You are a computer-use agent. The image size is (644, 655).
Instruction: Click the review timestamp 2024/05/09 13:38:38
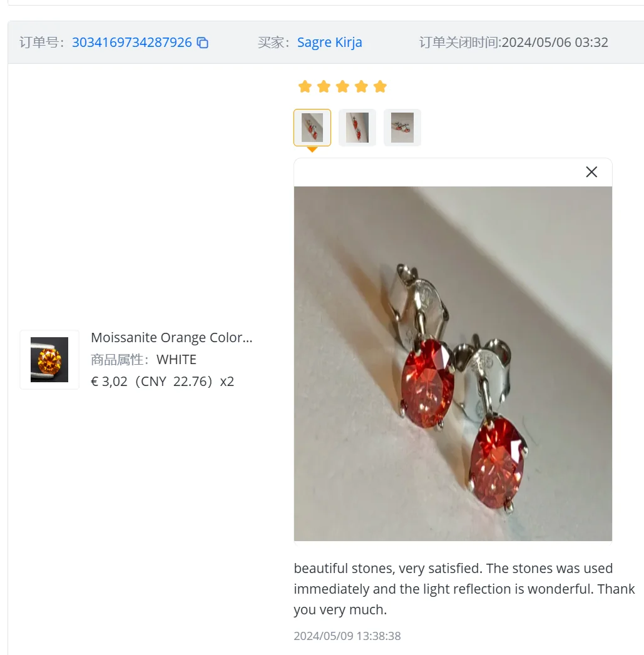pyautogui.click(x=347, y=636)
